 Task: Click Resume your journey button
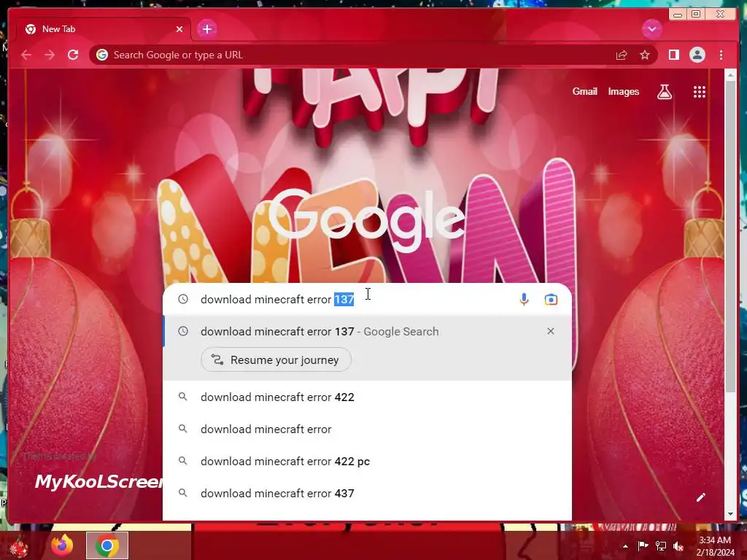coord(276,360)
